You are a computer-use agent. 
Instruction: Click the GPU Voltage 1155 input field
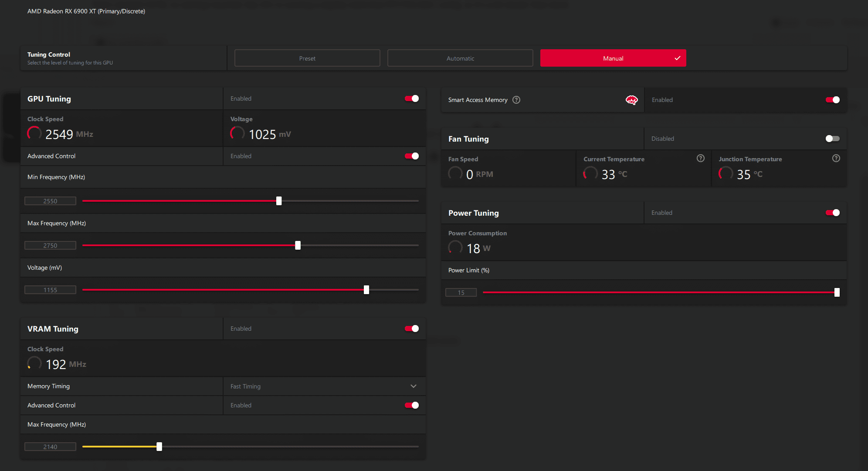(x=50, y=290)
